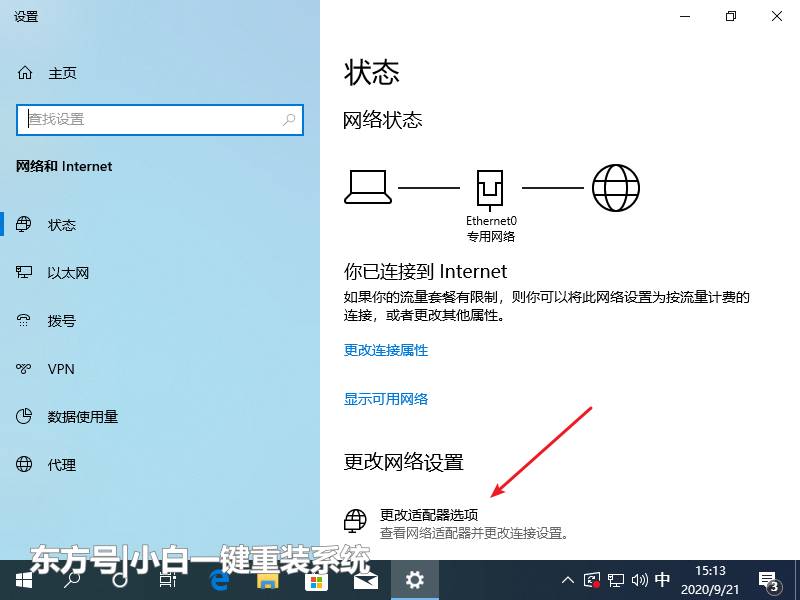Close the Settings window
This screenshot has width=800, height=600.
tap(777, 16)
